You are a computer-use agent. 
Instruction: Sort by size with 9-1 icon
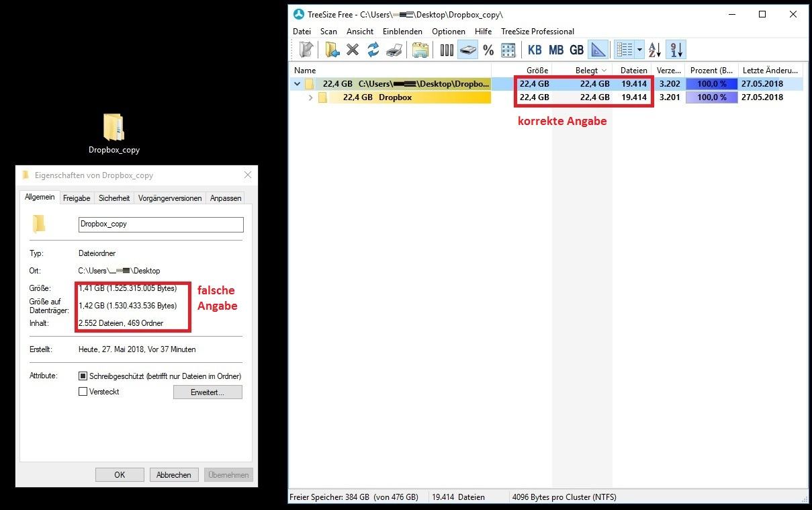pyautogui.click(x=676, y=49)
